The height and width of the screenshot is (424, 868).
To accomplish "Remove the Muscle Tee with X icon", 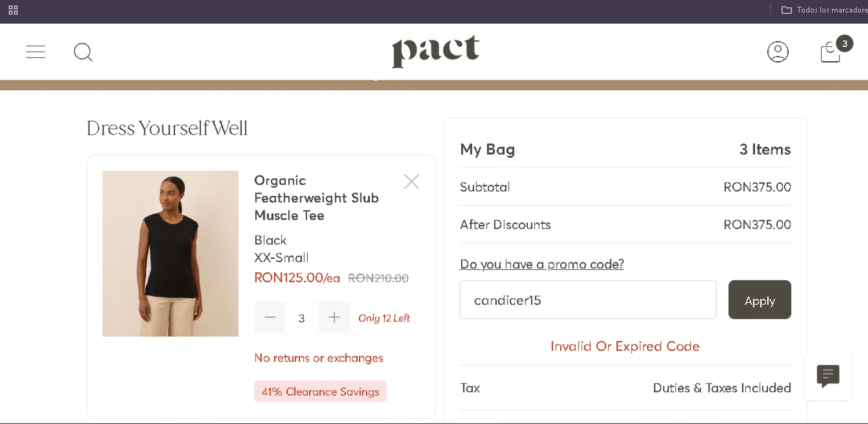I will [411, 182].
